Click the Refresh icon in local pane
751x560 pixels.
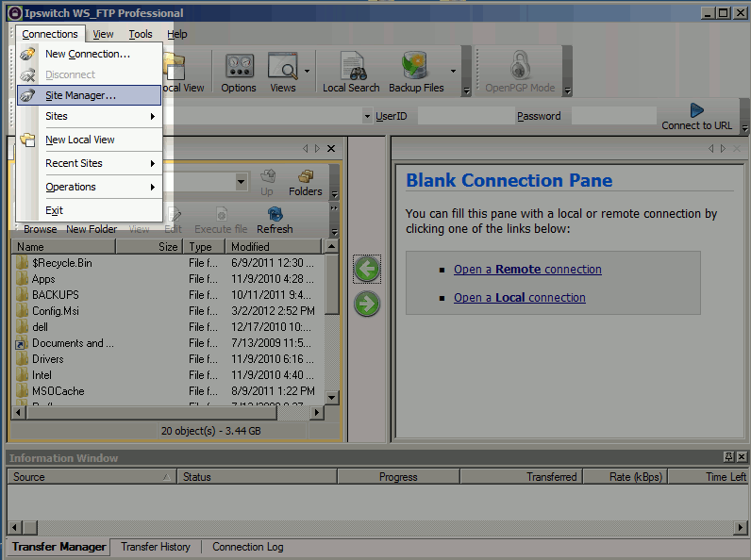(275, 215)
